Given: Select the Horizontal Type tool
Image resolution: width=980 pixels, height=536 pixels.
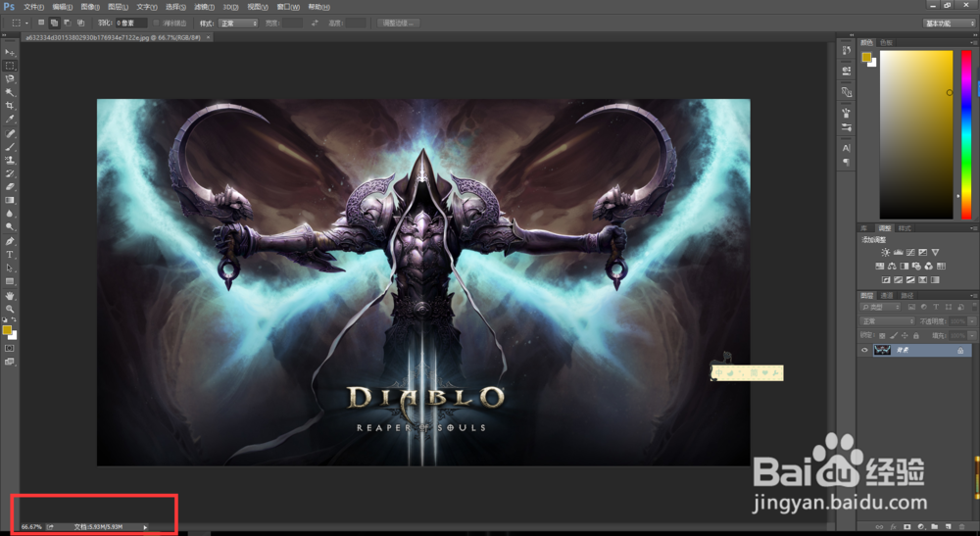Looking at the screenshot, I should [10, 254].
